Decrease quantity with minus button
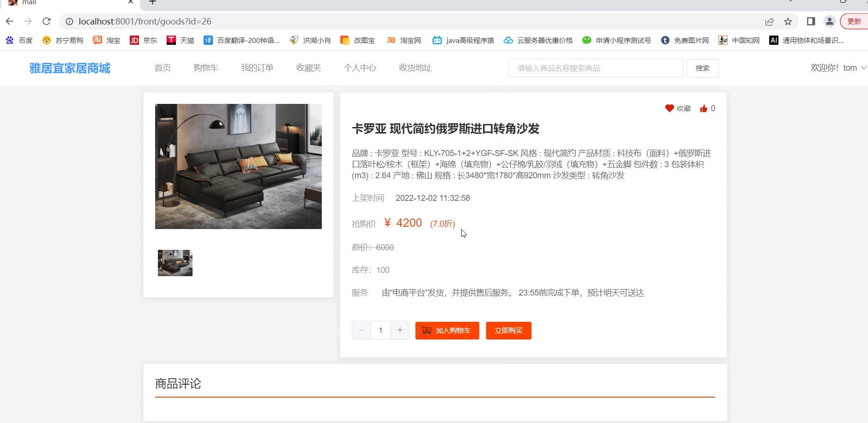 [361, 330]
